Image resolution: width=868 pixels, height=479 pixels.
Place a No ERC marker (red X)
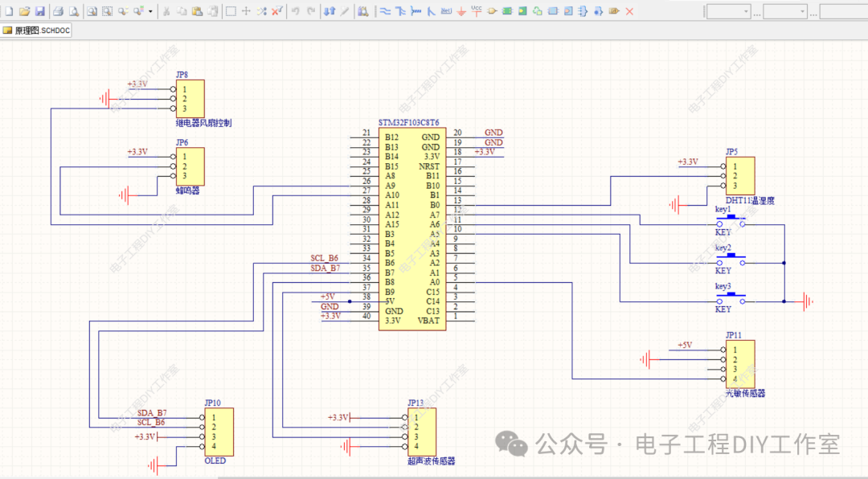[629, 11]
